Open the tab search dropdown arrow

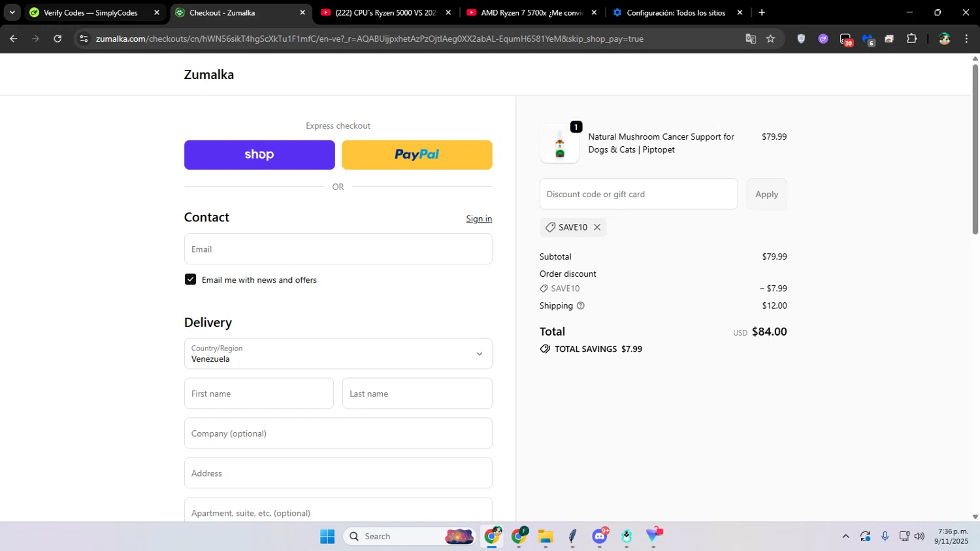pos(12,12)
